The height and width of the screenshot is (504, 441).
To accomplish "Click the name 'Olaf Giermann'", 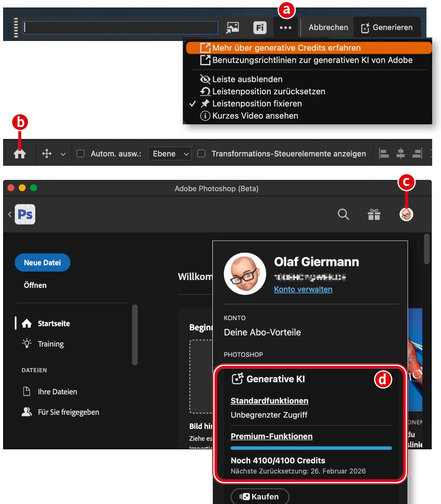I will tap(316, 261).
